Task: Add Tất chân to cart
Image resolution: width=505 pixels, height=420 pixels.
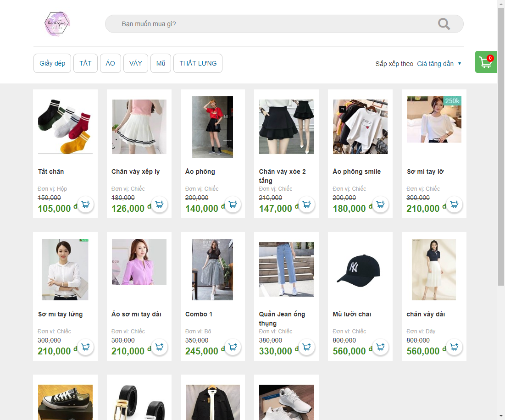Action: pos(86,204)
